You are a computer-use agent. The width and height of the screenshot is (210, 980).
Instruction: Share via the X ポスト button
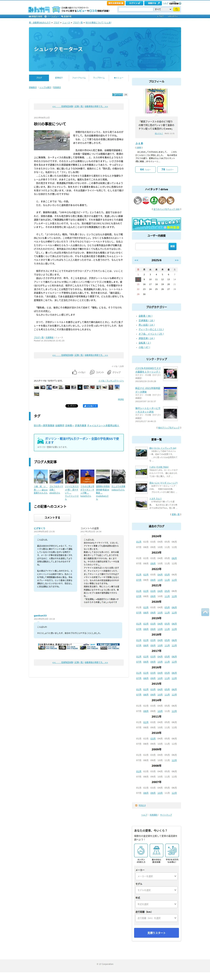[72, 406]
